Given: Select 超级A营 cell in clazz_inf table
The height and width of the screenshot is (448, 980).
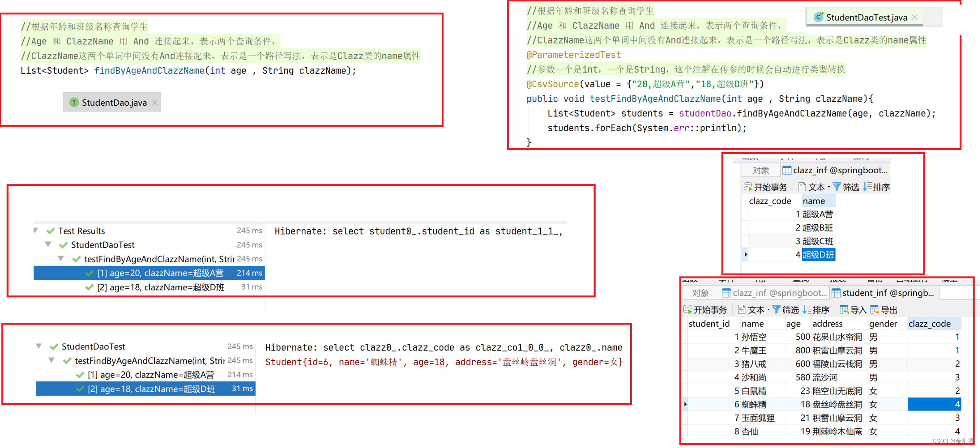Looking at the screenshot, I should pyautogui.click(x=818, y=214).
